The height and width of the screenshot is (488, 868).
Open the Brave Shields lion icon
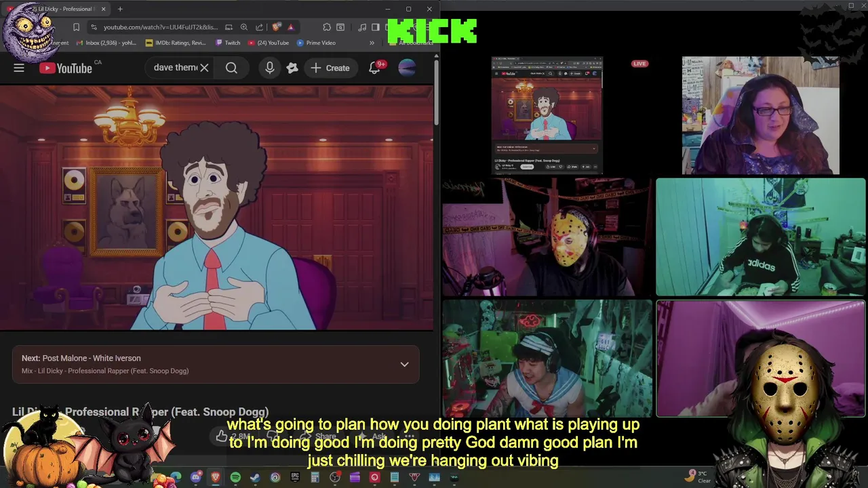[276, 27]
